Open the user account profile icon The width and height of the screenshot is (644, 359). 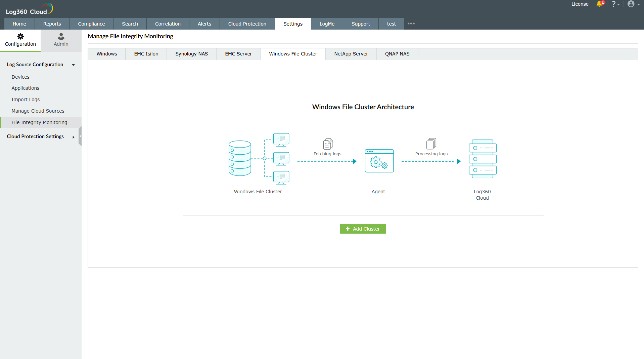[x=632, y=4]
